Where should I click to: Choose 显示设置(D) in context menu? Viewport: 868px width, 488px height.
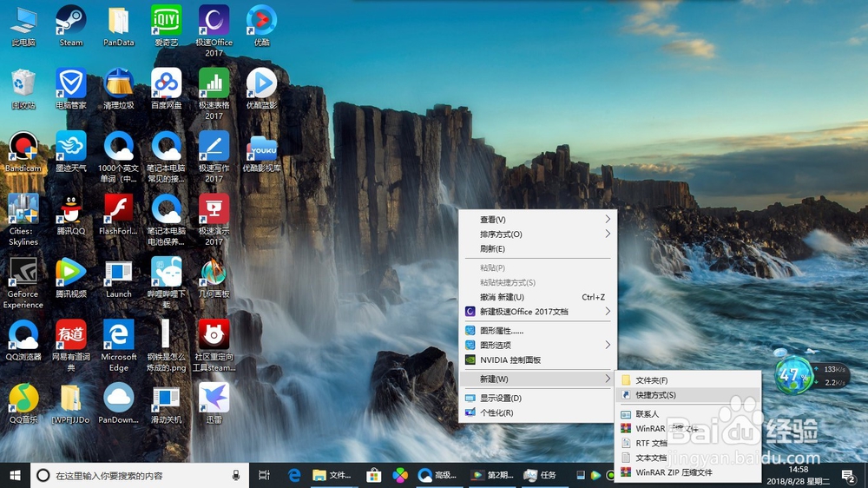pyautogui.click(x=537, y=398)
